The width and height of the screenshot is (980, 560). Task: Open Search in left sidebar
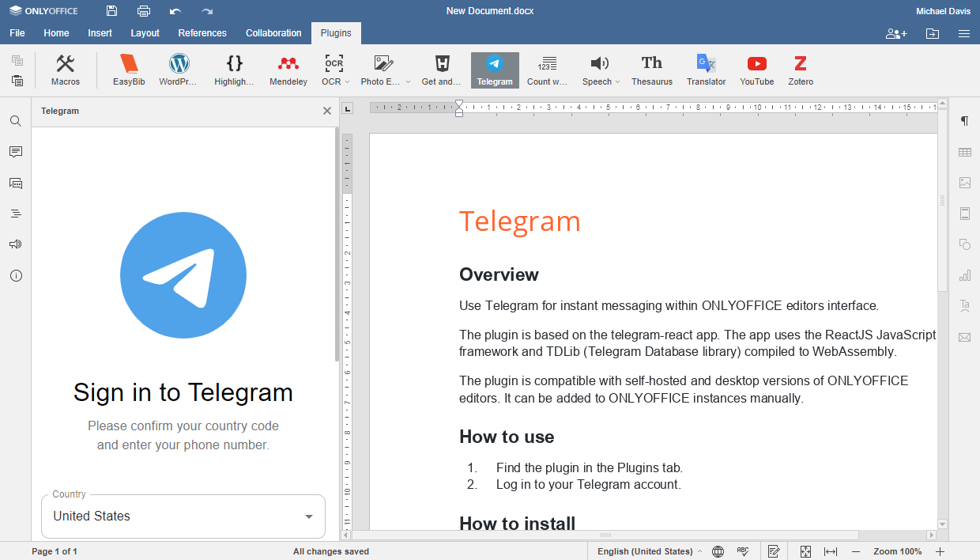16,121
